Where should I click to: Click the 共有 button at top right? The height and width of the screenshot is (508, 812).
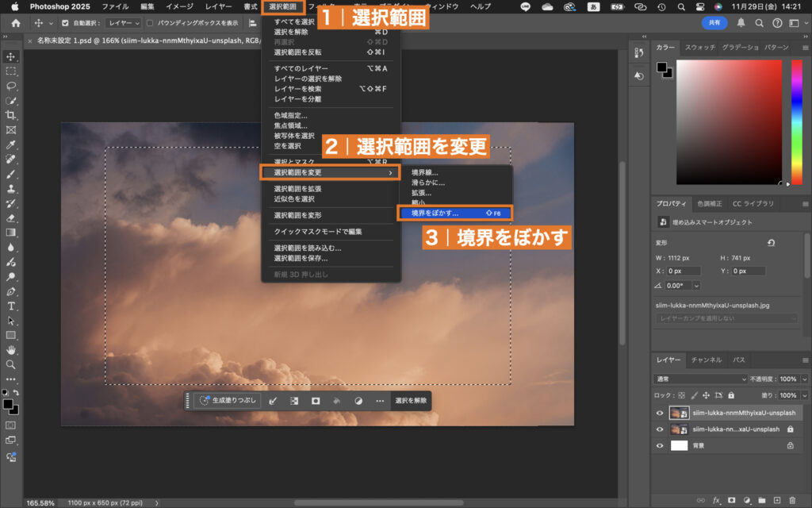click(713, 22)
